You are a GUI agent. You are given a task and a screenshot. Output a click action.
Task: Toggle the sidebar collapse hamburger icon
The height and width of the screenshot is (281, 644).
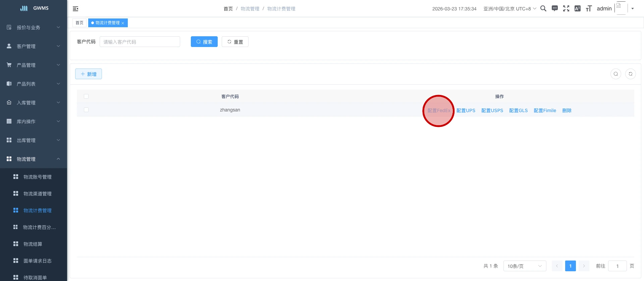tap(75, 9)
